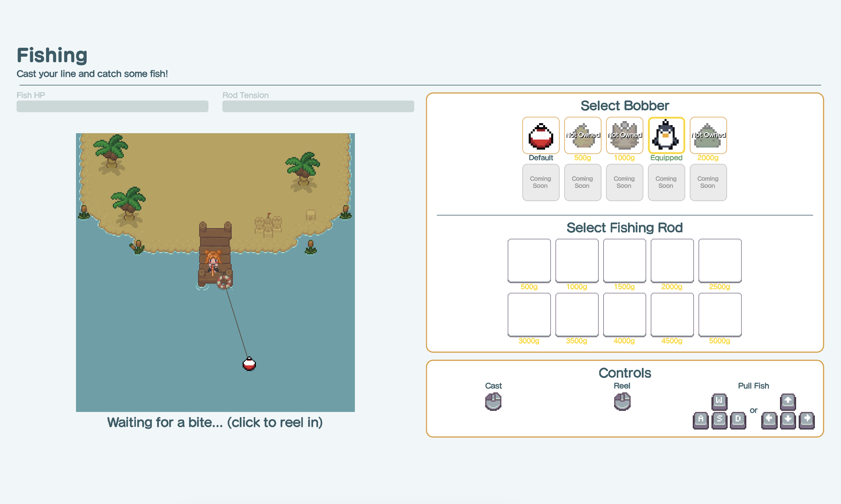Select the 1500g fishing rod slot

pos(624,261)
